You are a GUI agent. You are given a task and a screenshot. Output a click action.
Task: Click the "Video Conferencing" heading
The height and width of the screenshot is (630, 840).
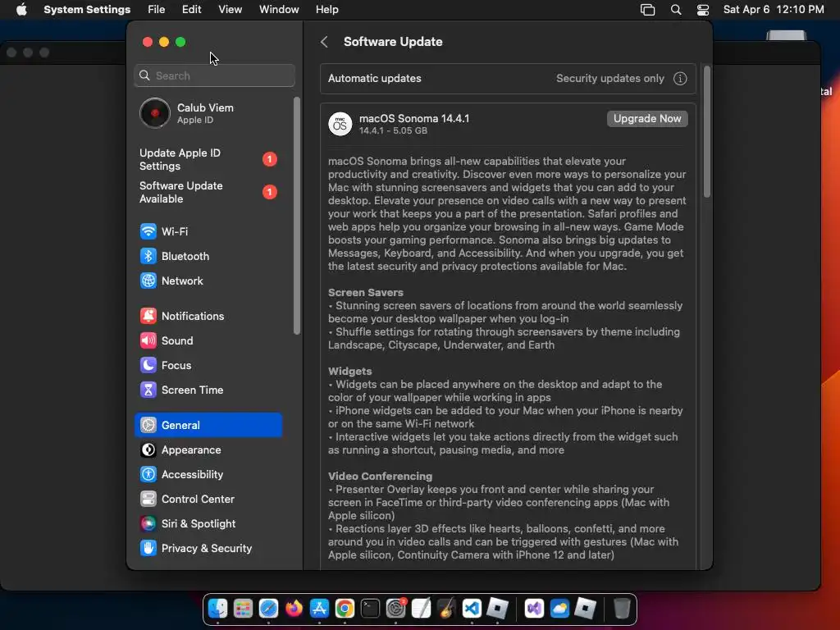pyautogui.click(x=380, y=477)
